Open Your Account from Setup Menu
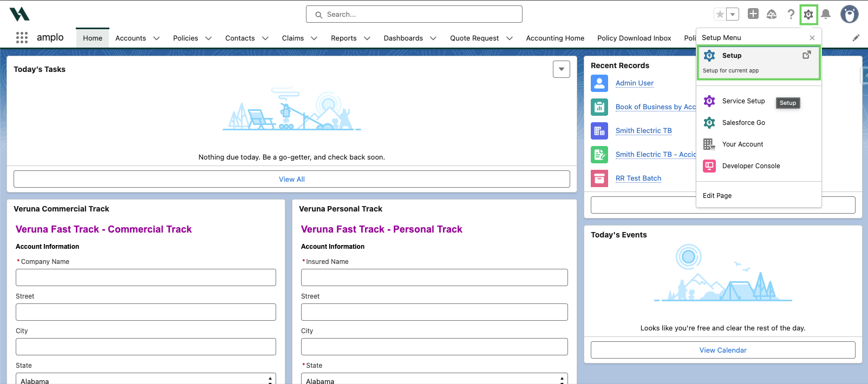Image resolution: width=868 pixels, height=384 pixels. [742, 144]
